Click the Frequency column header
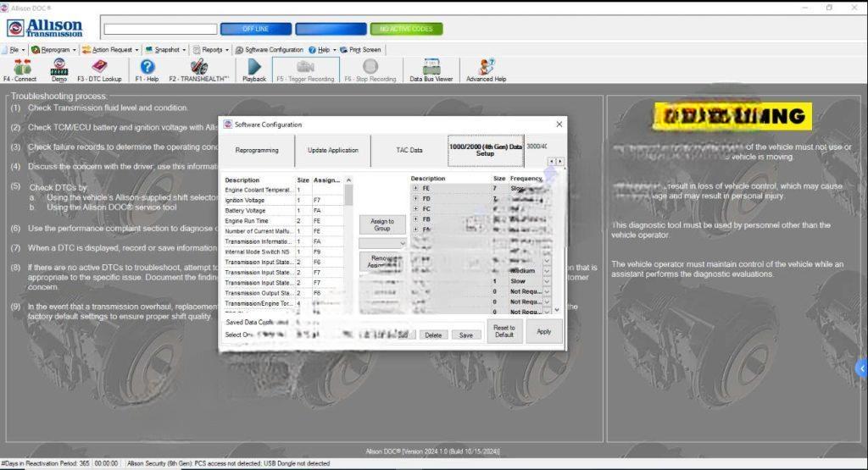The image size is (868, 470). 526,179
